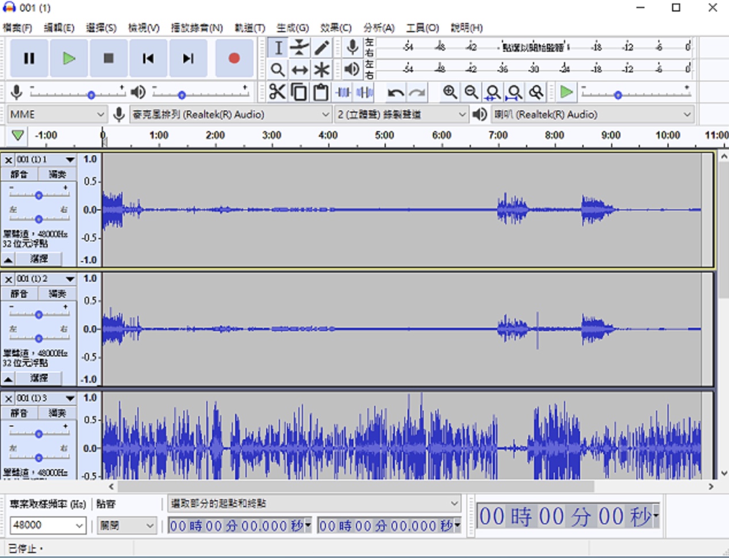Select the Zoom magnifier tool

(278, 70)
